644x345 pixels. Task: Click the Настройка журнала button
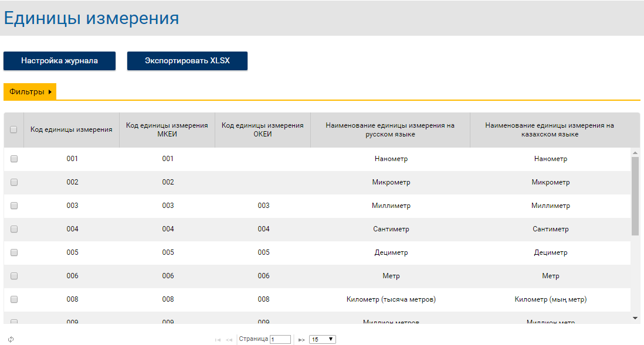click(59, 61)
